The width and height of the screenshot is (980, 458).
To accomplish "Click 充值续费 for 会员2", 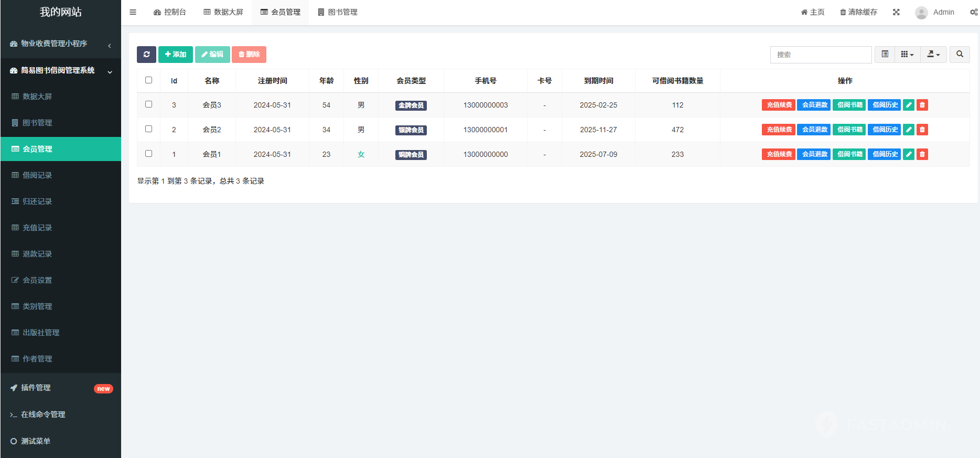I will [x=779, y=130].
